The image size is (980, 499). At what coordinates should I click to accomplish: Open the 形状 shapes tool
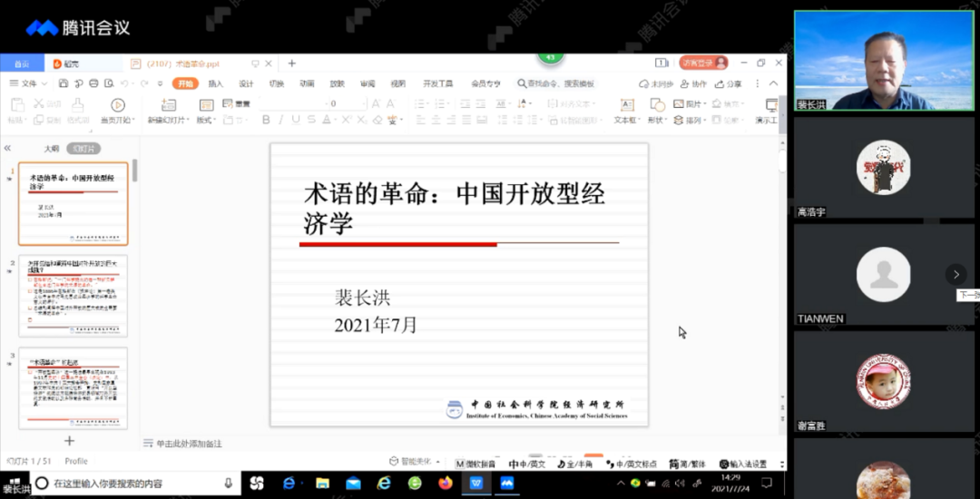pyautogui.click(x=655, y=105)
